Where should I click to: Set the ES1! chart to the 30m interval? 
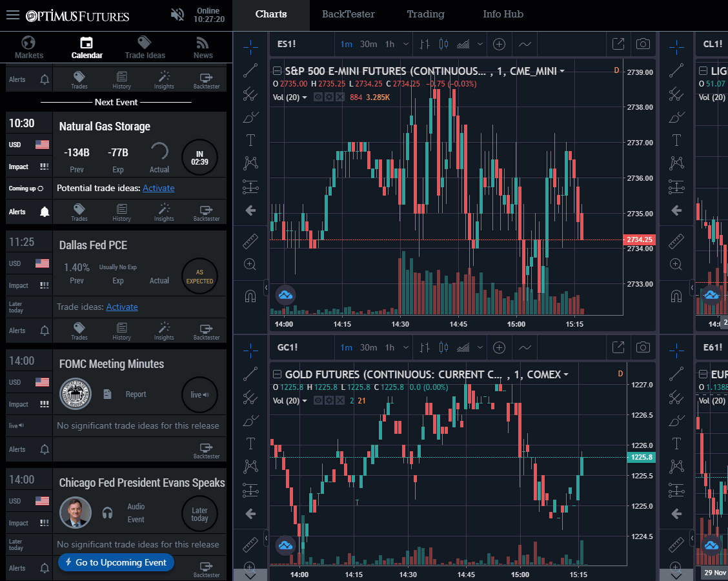point(368,44)
